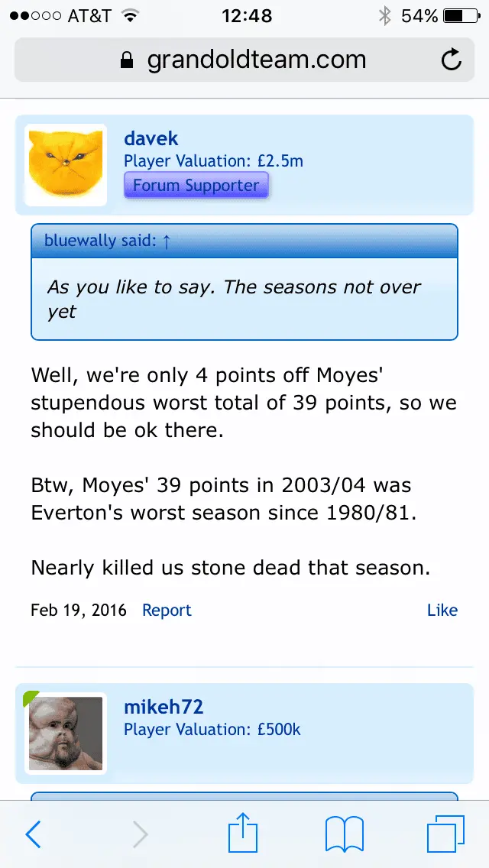Tap the padlock icon in address bar

[128, 60]
